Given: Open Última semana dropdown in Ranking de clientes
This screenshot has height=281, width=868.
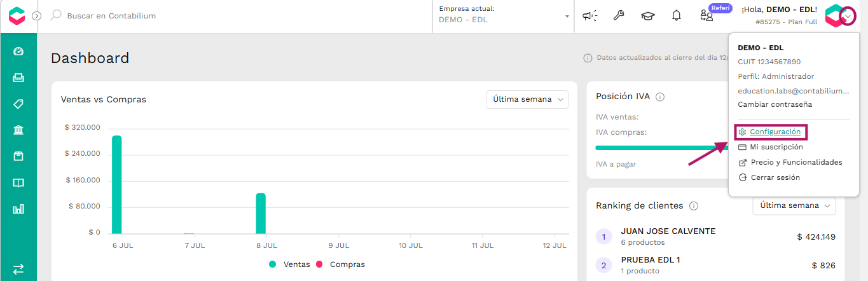Looking at the screenshot, I should click(x=794, y=205).
